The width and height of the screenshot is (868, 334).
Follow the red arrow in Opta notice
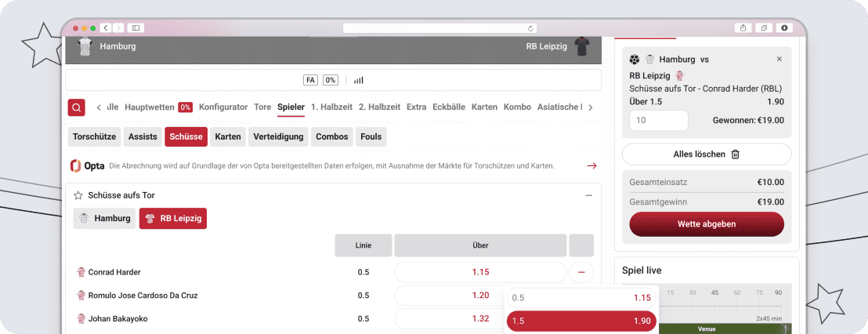[591, 165]
